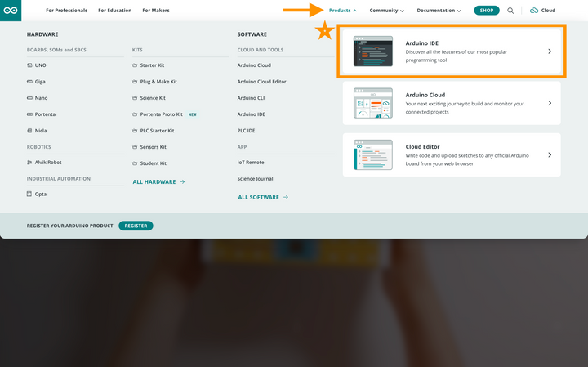The height and width of the screenshot is (367, 588).
Task: Open the Plug & Make Kit link
Action: tap(158, 82)
